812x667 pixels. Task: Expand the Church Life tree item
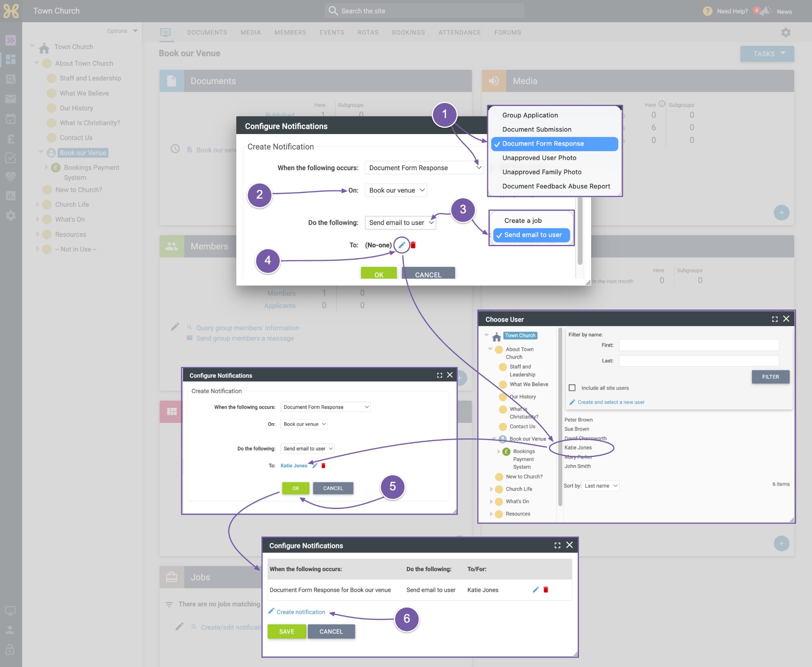coord(491,489)
